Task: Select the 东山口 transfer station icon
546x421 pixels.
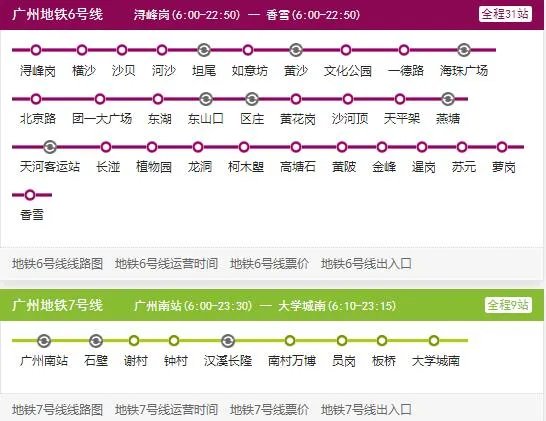Action: point(206,99)
